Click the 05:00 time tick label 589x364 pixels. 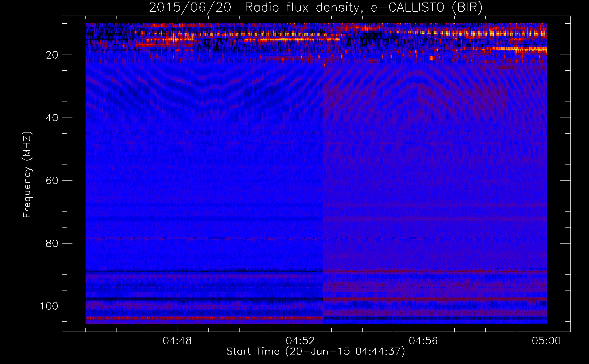[546, 341]
